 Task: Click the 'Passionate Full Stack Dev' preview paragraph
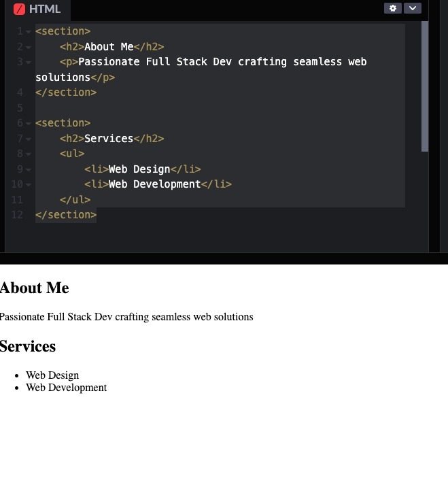(126, 317)
